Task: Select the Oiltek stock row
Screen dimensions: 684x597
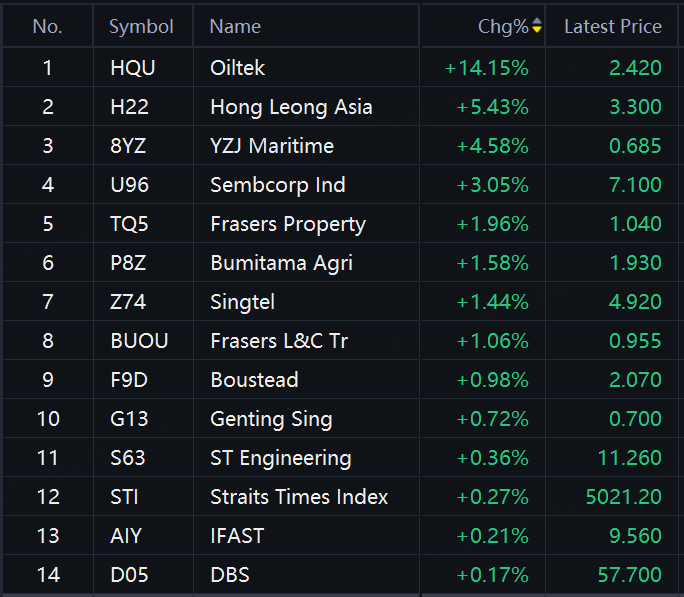Action: pos(340,67)
